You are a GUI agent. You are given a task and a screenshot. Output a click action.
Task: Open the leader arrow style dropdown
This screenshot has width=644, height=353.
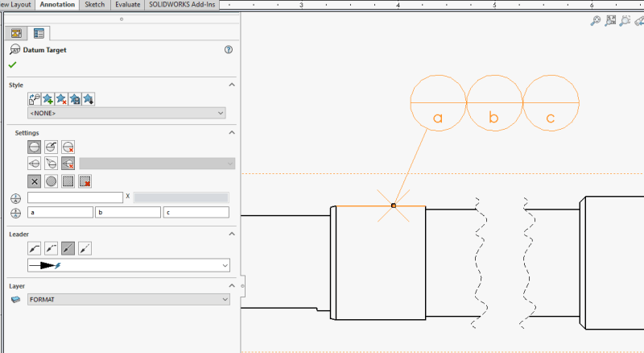129,265
